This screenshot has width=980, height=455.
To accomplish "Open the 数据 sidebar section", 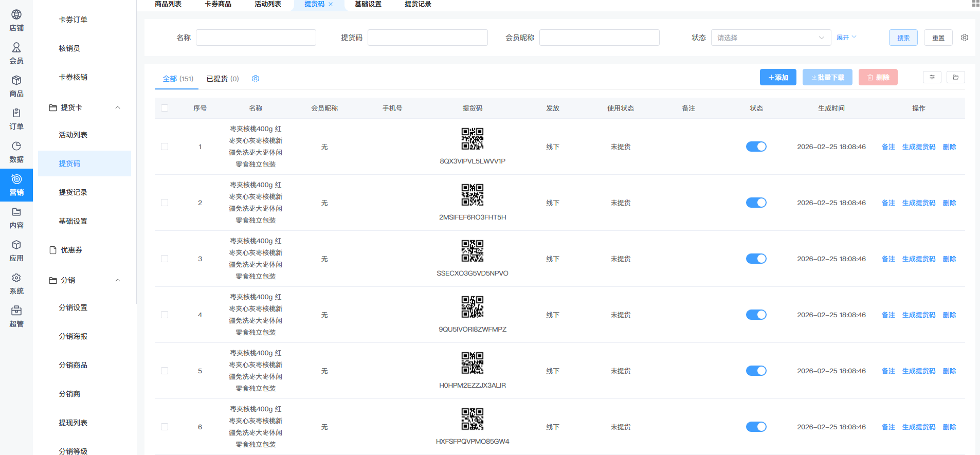I will 16,152.
